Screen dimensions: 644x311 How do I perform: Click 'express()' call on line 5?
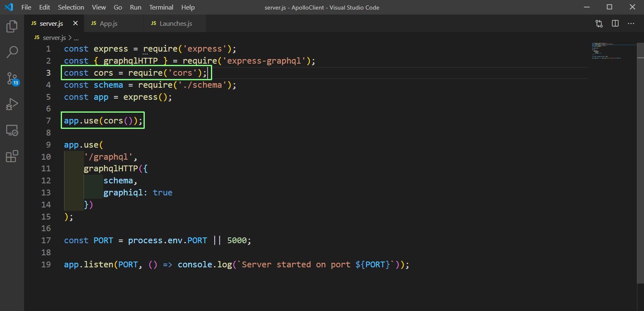145,97
